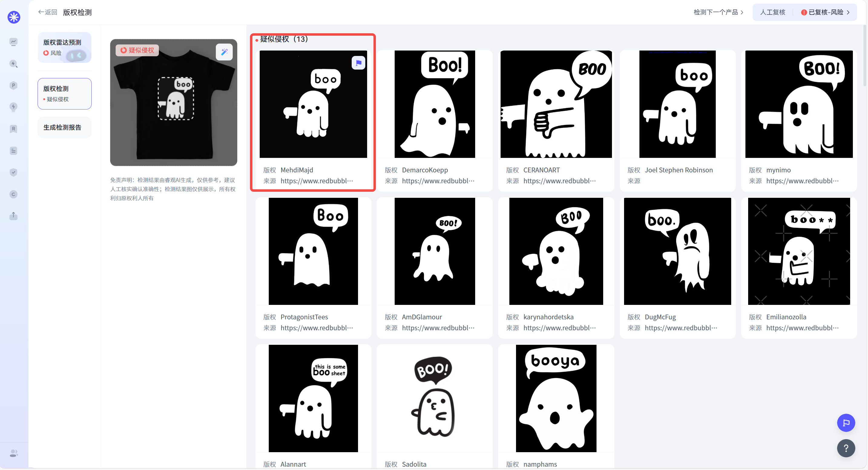Screen dimensions: 868x470
Task: Open the floating feedback flag button
Action: [x=846, y=423]
